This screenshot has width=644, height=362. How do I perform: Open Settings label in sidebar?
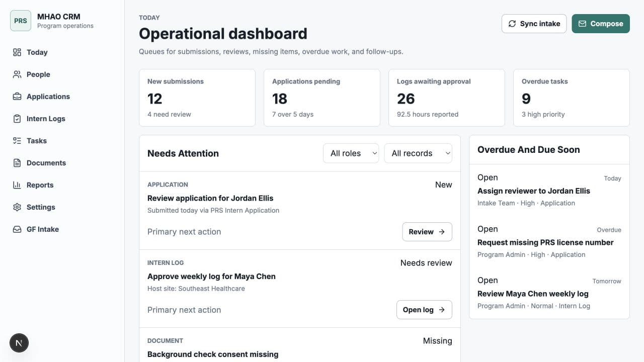tap(41, 207)
